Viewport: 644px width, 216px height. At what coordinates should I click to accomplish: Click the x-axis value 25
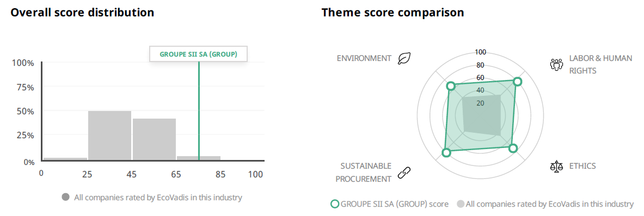[x=87, y=175]
